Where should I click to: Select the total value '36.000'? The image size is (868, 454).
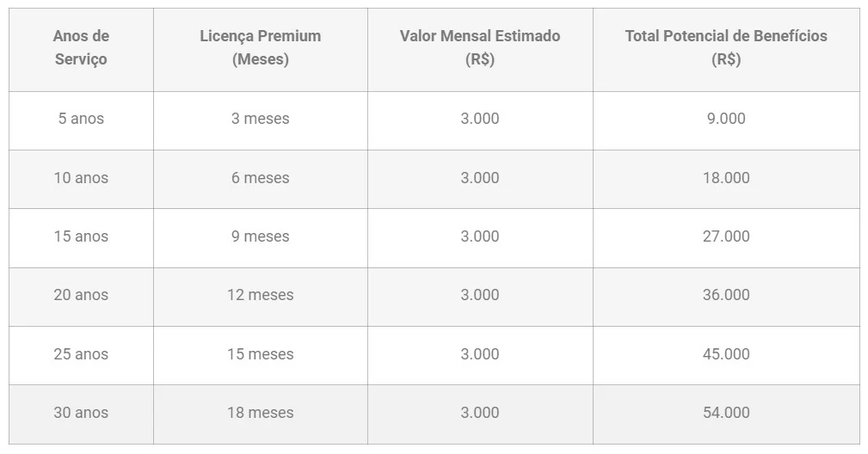726,295
